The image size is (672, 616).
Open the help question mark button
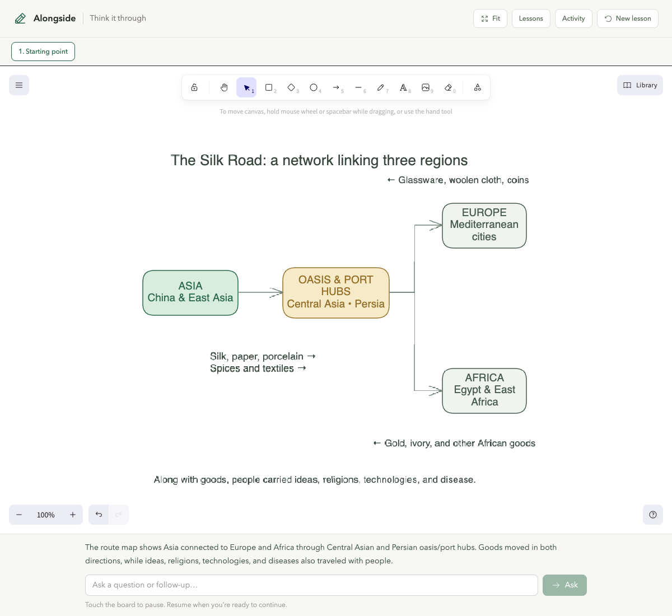[653, 515]
